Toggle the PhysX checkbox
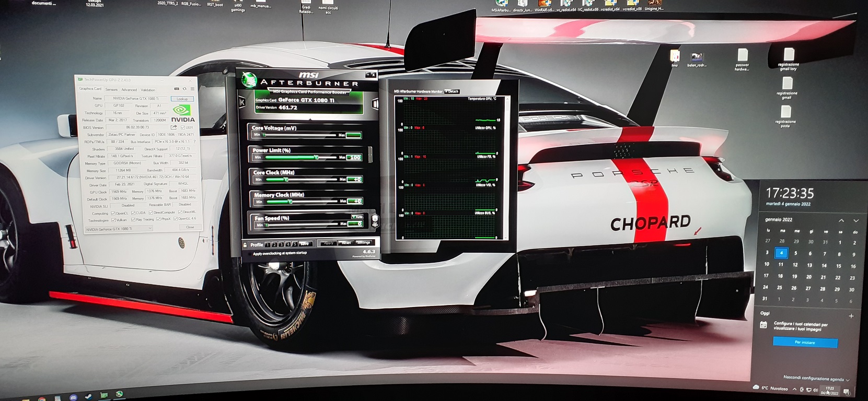Screen dimensions: 868x401 158,219
